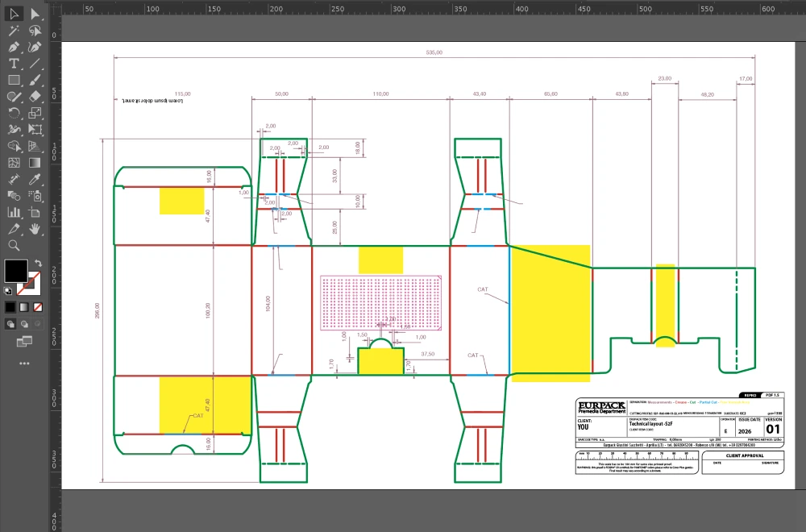Select the Zoom magnifier tool
This screenshot has height=532, width=806.
pyautogui.click(x=14, y=245)
